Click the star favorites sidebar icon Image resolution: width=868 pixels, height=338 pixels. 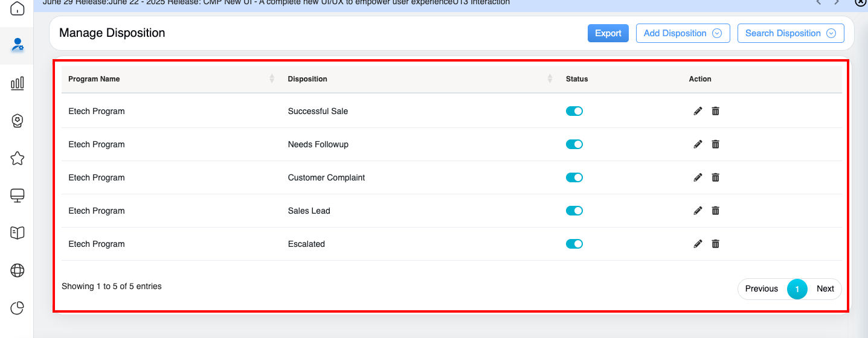(18, 158)
